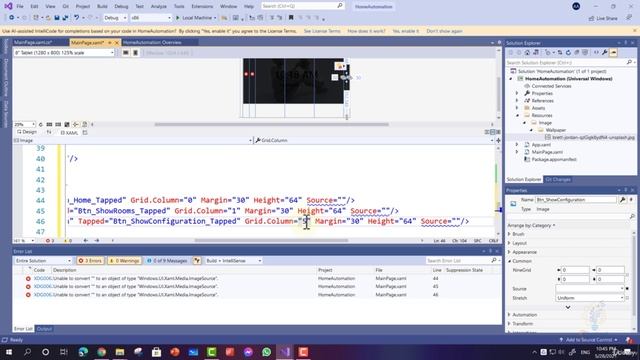Screen dimensions: 640x360
Task: Click the designer horizontal scrollbar
Action: coord(271,124)
